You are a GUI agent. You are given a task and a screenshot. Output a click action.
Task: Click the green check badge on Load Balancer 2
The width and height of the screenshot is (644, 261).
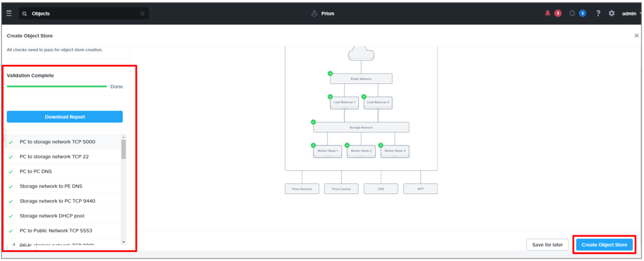364,97
